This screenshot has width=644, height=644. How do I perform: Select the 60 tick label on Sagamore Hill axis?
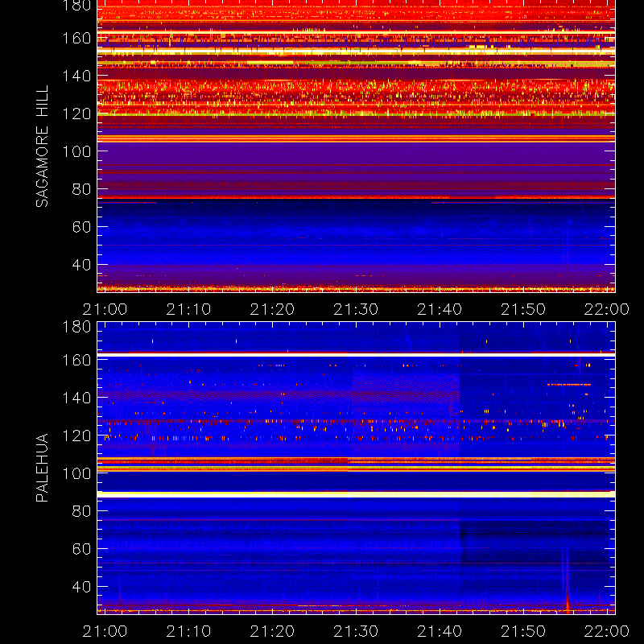(81, 227)
